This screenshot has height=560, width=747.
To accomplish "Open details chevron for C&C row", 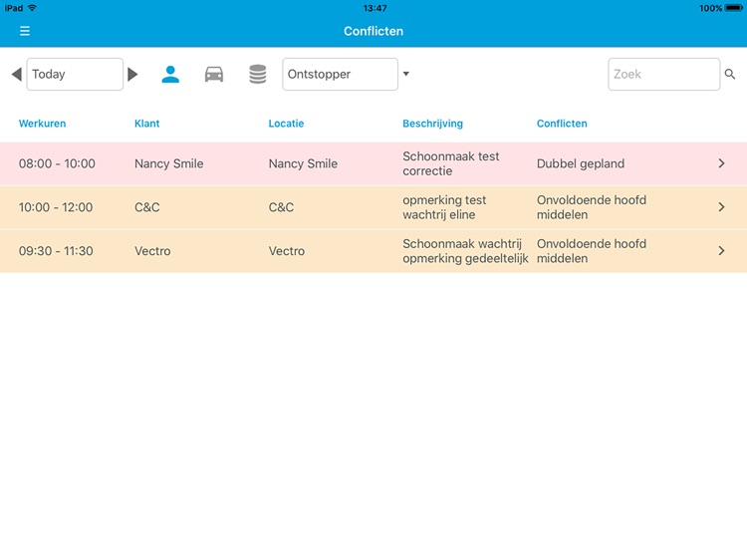I will tap(721, 207).
